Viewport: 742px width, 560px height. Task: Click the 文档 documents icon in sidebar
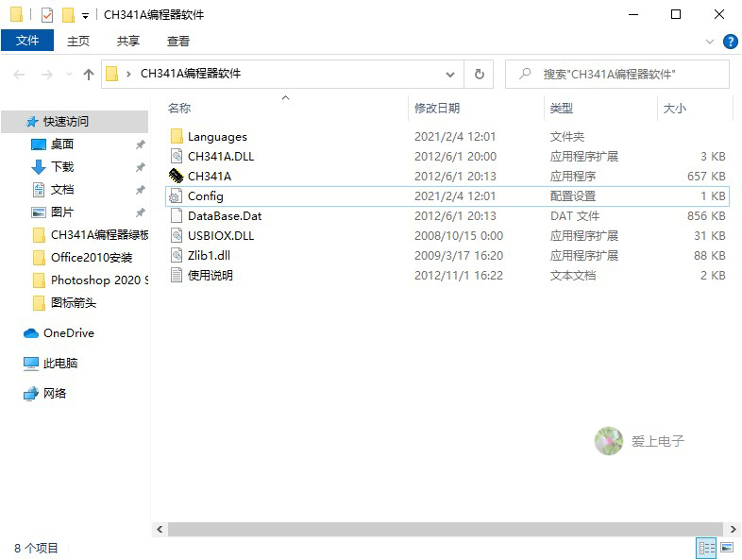pyautogui.click(x=39, y=190)
